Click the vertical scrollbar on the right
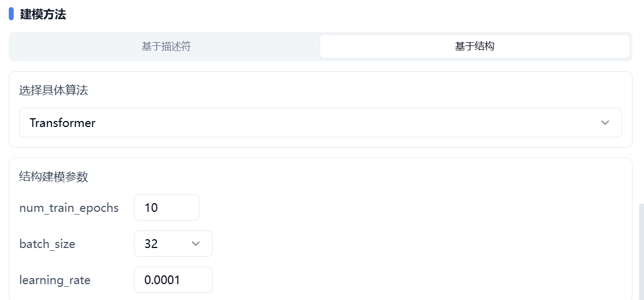This screenshot has height=300, width=644. tap(641, 251)
